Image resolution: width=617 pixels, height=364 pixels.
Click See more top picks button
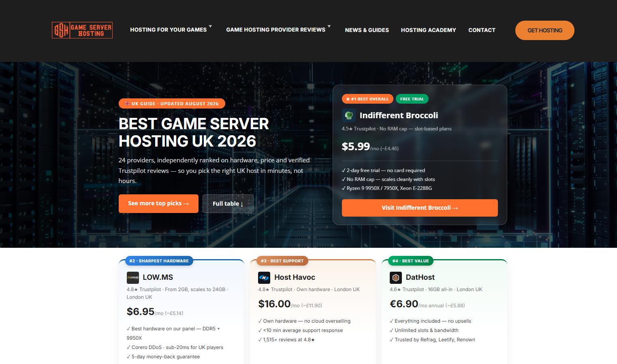pos(158,204)
